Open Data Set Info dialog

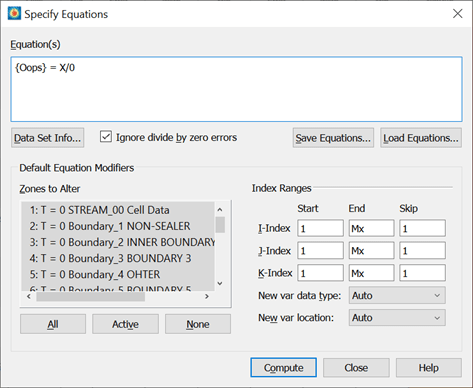click(47, 138)
